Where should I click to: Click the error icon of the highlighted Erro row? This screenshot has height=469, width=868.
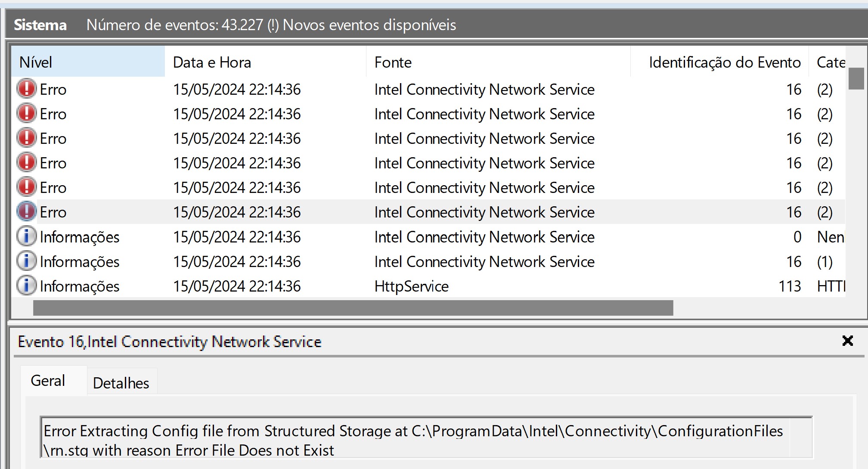tap(26, 211)
